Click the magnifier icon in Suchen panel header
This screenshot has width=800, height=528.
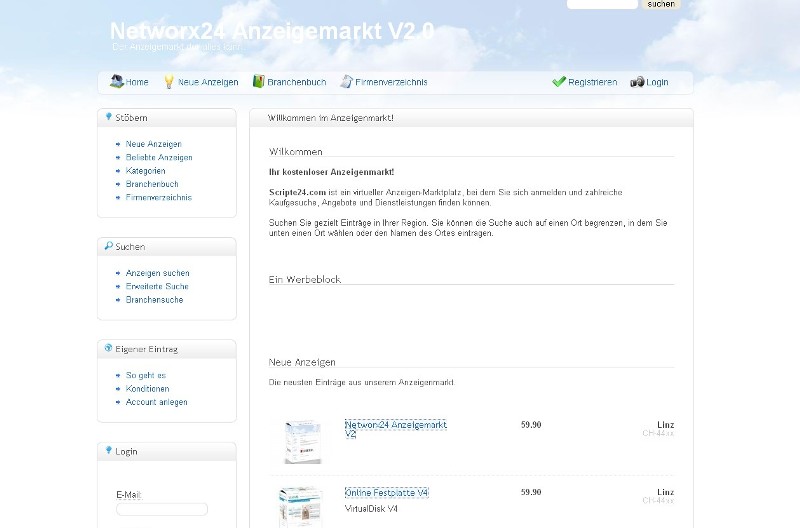[108, 246]
